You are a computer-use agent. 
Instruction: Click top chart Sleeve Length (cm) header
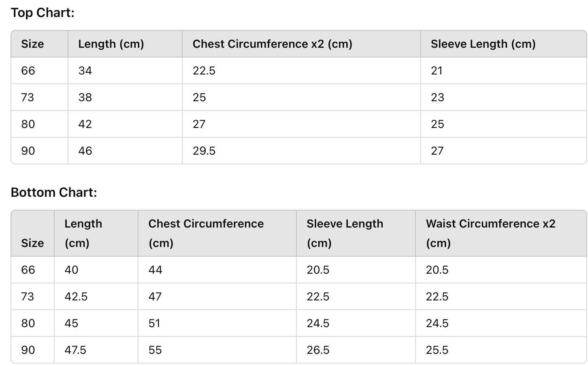[483, 44]
